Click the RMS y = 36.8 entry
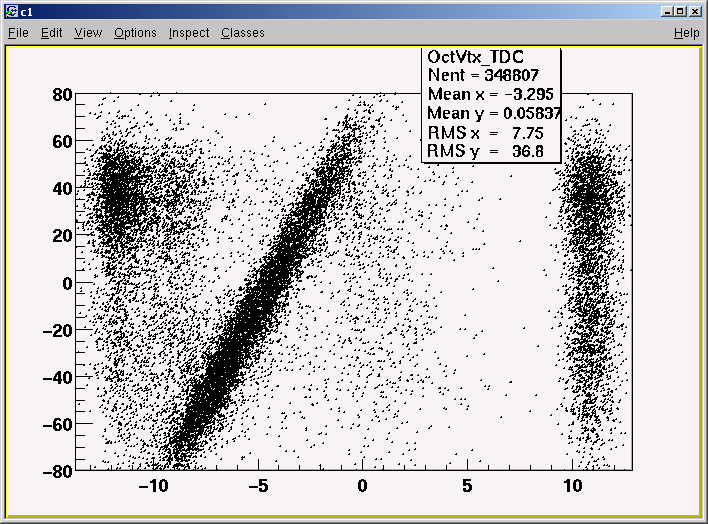The image size is (708, 524). pos(485,151)
